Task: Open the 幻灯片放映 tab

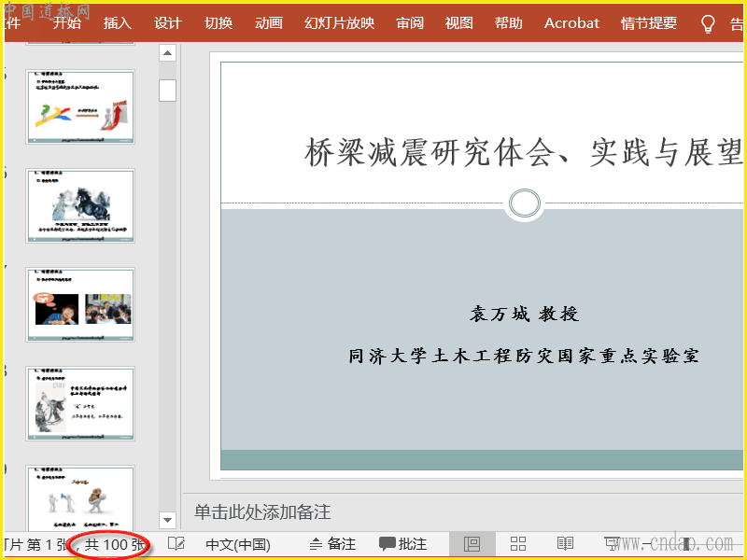Action: [x=339, y=22]
